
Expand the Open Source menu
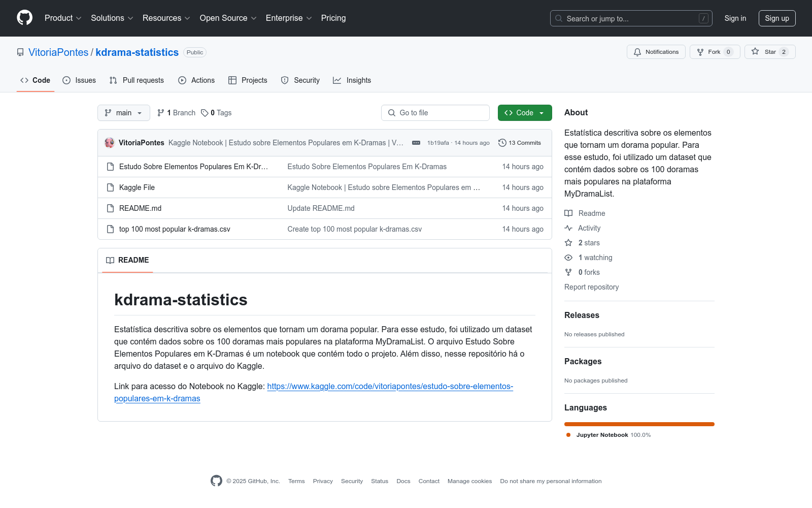tap(228, 18)
